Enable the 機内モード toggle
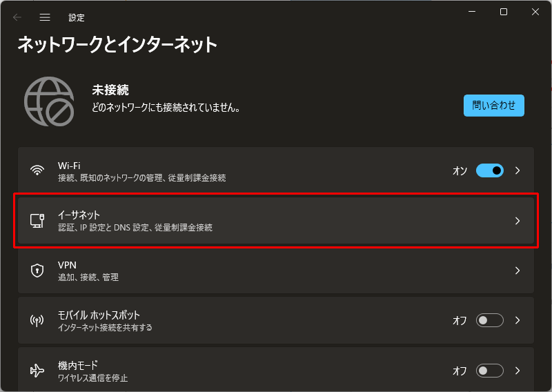The height and width of the screenshot is (392, 552). point(490,371)
